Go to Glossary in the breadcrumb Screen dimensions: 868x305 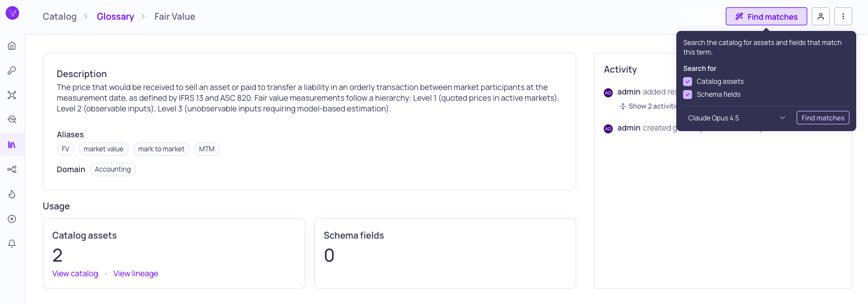pos(115,16)
